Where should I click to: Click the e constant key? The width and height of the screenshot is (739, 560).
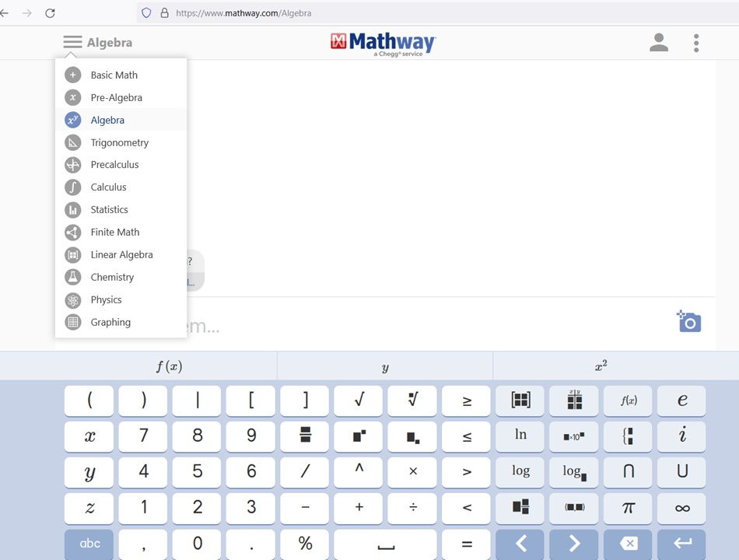681,401
